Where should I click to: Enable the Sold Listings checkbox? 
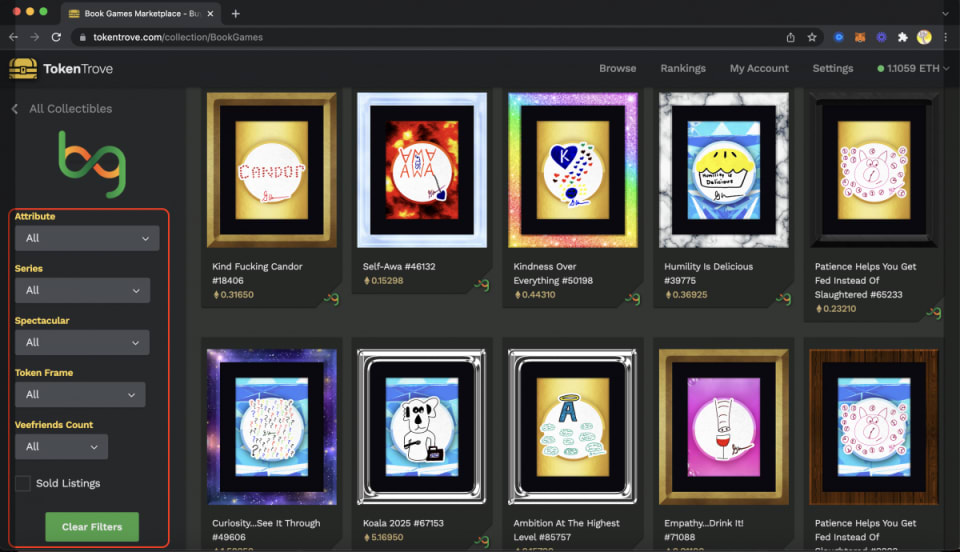coord(23,484)
